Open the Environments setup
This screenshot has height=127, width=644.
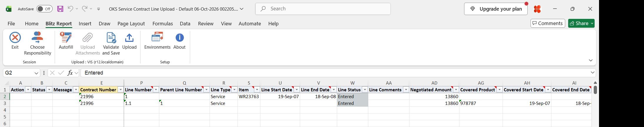click(157, 41)
